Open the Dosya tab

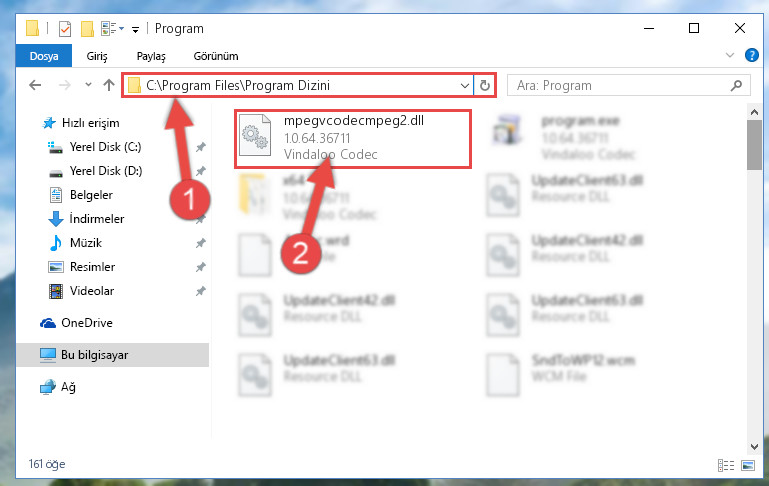[x=44, y=56]
